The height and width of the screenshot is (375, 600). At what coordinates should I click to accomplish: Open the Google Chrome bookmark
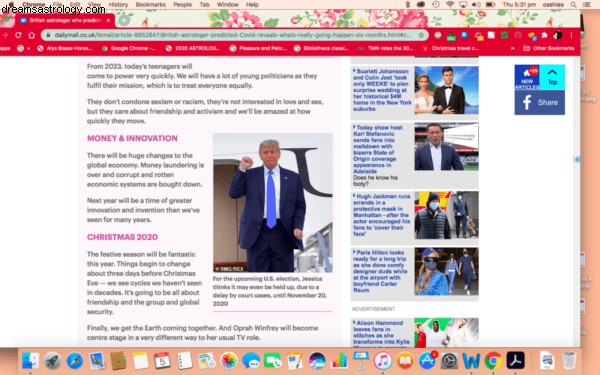coord(129,48)
